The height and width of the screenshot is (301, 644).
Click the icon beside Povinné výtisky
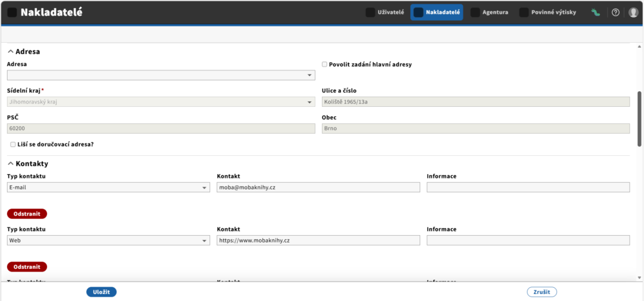pos(524,13)
